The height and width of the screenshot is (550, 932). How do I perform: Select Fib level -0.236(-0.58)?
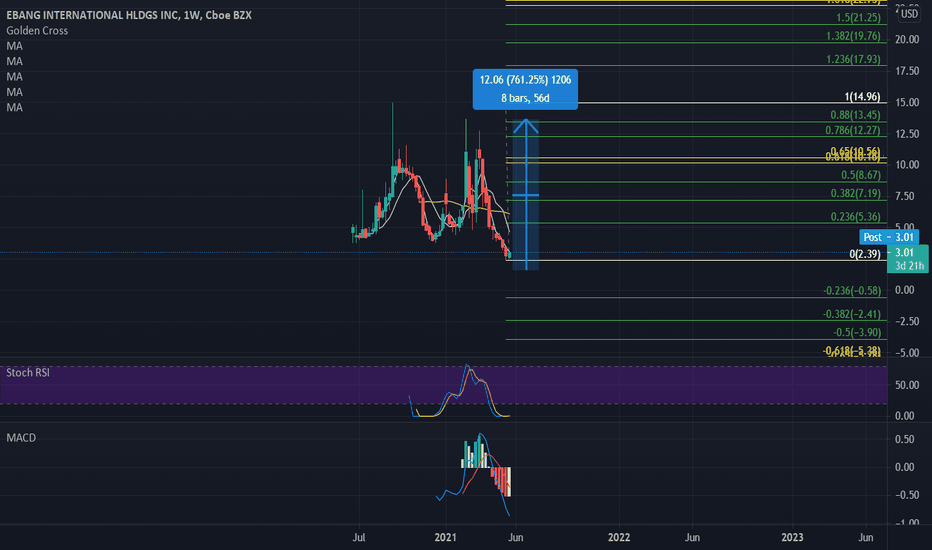(x=852, y=291)
